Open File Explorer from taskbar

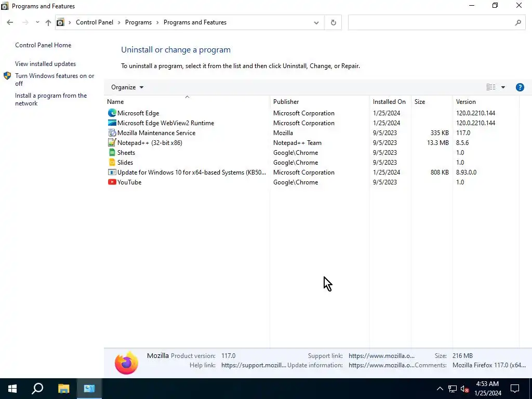click(63, 389)
